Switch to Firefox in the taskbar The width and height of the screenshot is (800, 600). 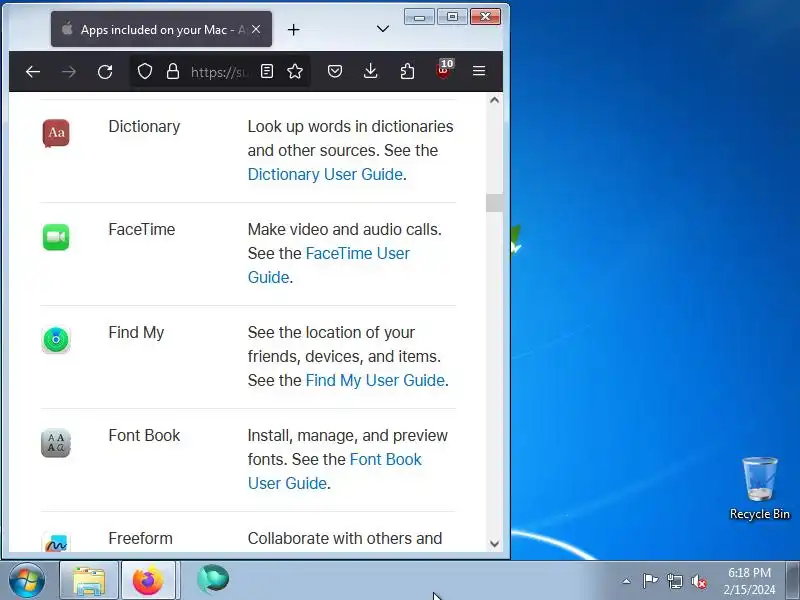(149, 581)
